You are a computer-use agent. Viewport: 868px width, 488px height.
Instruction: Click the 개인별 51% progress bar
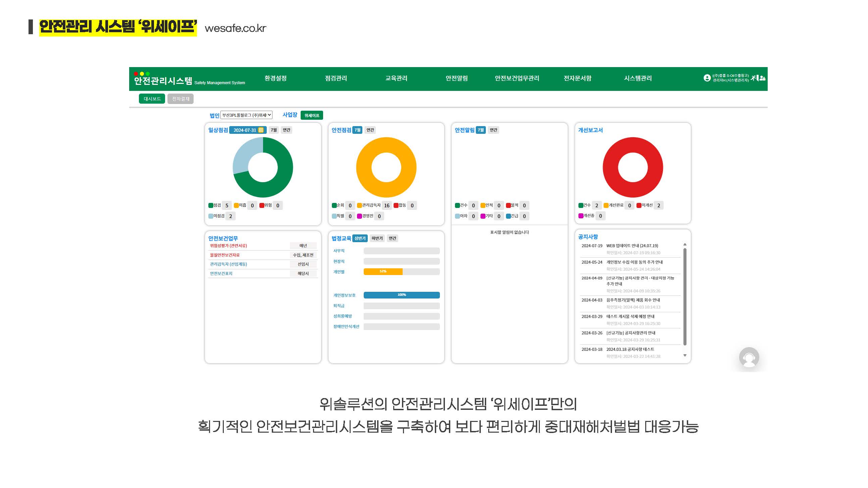402,272
